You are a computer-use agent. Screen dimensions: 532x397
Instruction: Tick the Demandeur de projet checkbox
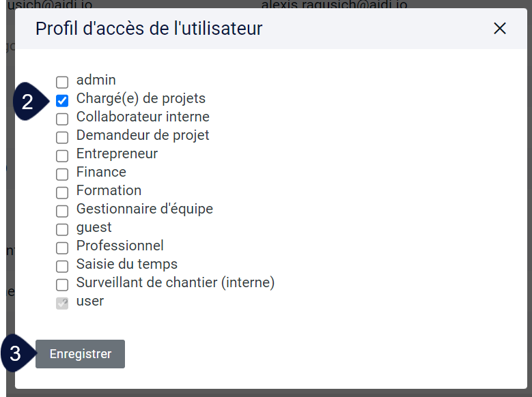(x=62, y=137)
